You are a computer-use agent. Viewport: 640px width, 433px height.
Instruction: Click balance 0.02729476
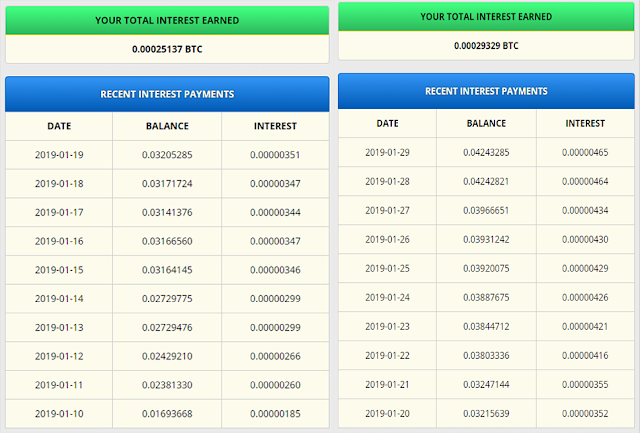pos(167,328)
